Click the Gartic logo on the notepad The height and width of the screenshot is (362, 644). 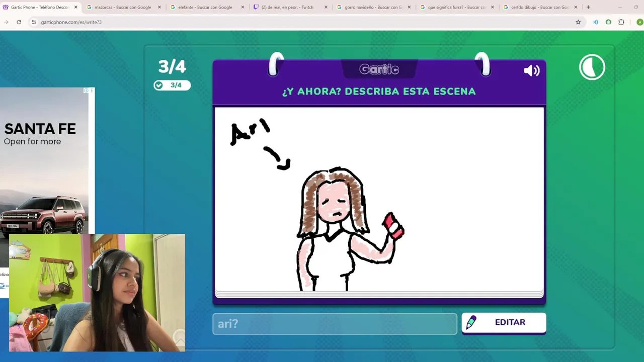click(x=379, y=69)
